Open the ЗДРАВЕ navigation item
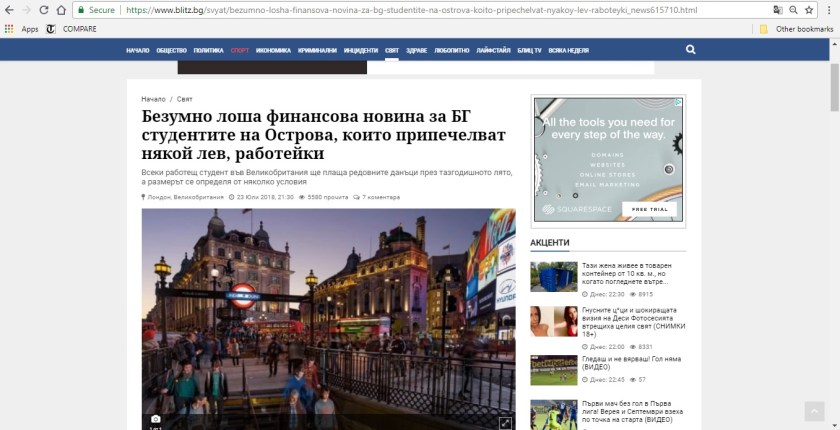The image size is (840, 430). click(x=417, y=50)
